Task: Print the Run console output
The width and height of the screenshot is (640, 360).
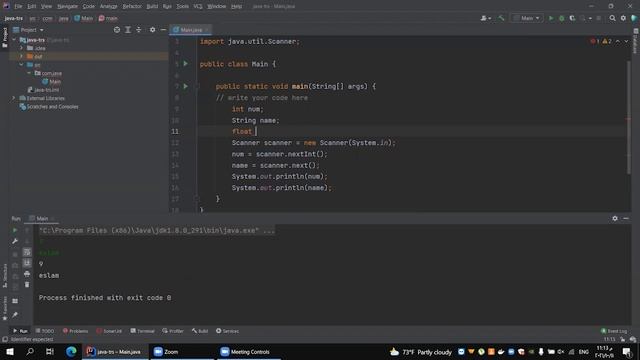Action: tap(27, 274)
